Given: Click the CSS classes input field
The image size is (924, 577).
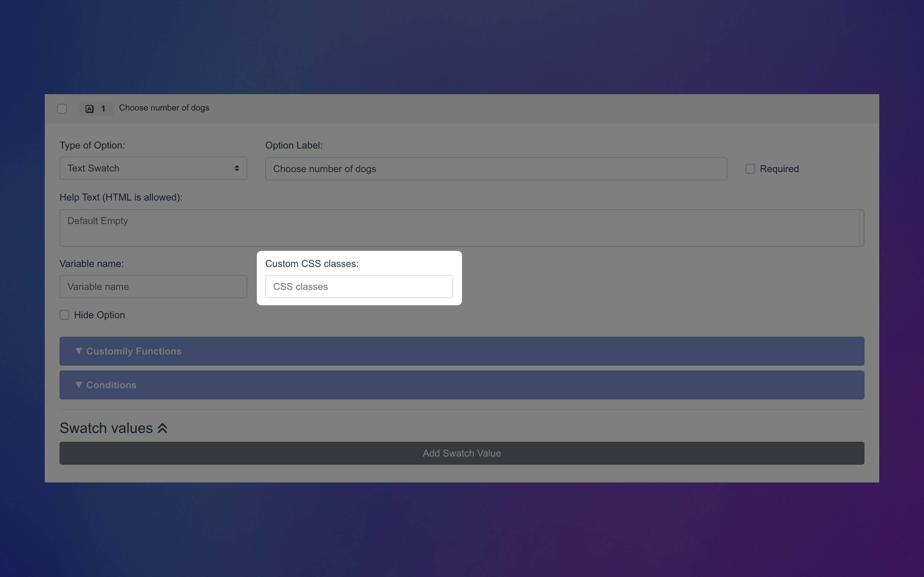Looking at the screenshot, I should [x=359, y=287].
